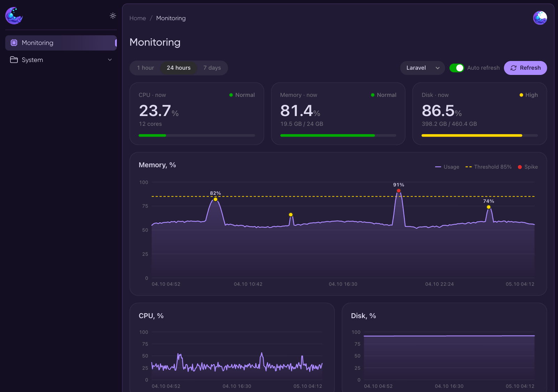Viewport: 558px width, 392px height.
Task: Select the 1 hour range tab
Action: (145, 68)
